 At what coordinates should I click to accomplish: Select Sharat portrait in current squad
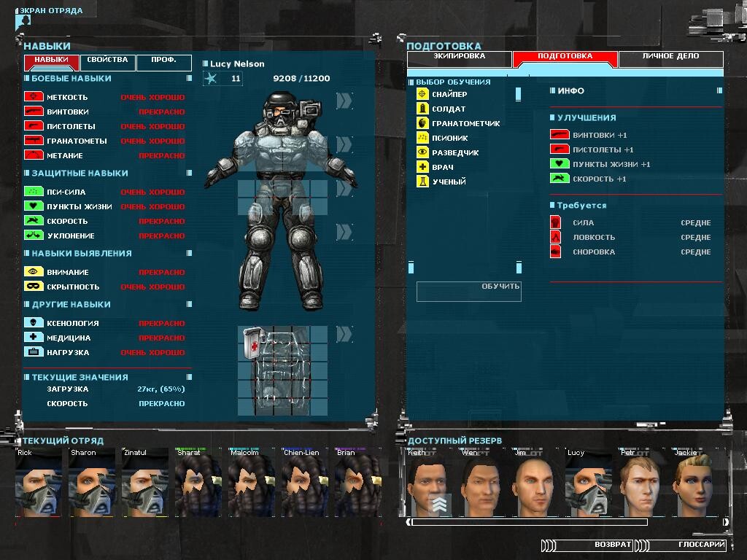[198, 482]
